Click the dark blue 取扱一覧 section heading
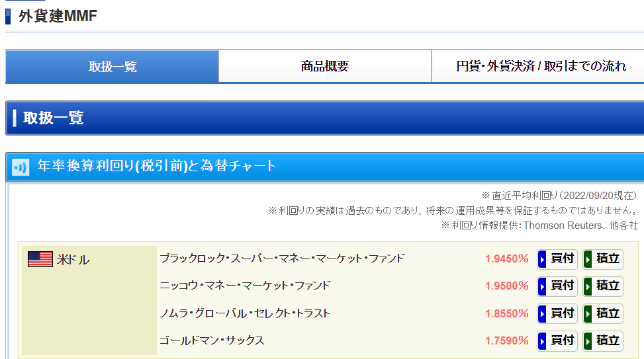Image resolution: width=644 pixels, height=359 pixels. coord(54,118)
